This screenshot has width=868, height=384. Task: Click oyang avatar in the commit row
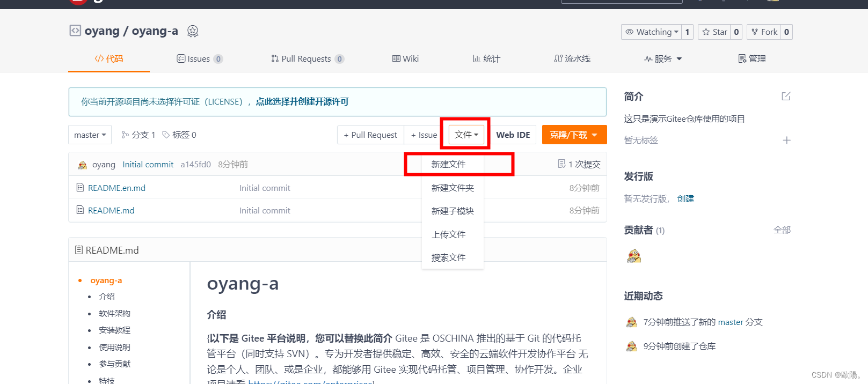click(x=82, y=165)
